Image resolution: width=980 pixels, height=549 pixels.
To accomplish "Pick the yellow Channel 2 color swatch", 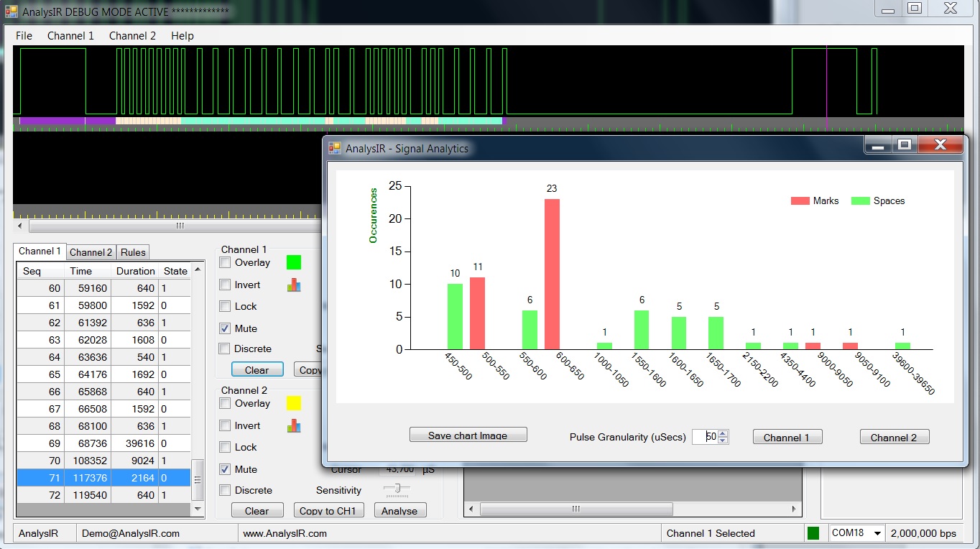I will coord(294,403).
